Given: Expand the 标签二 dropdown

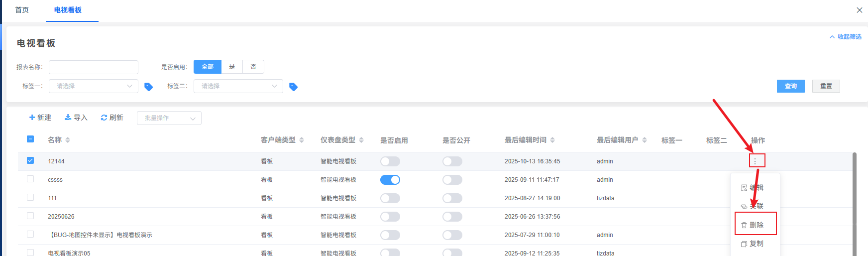Looking at the screenshot, I should 238,86.
